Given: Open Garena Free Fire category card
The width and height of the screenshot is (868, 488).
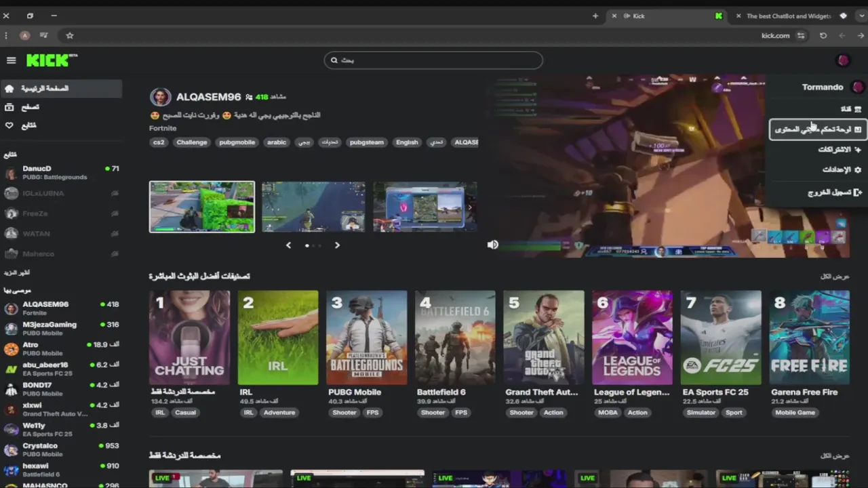Looking at the screenshot, I should pos(810,338).
